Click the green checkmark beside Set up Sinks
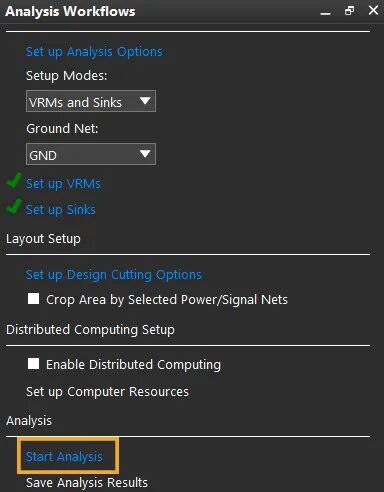The height and width of the screenshot is (492, 384). [14, 206]
